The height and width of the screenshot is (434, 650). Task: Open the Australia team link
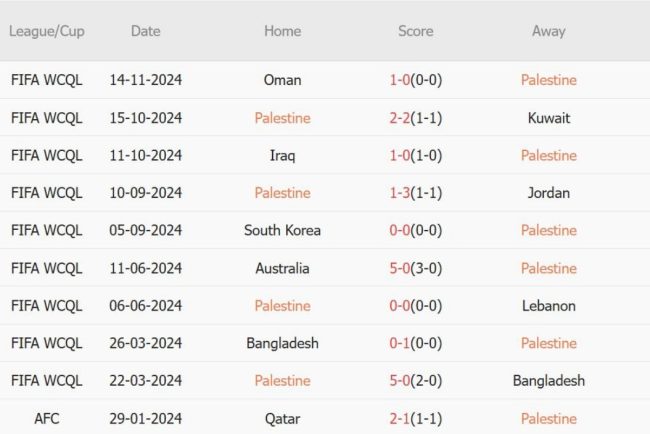tap(282, 268)
